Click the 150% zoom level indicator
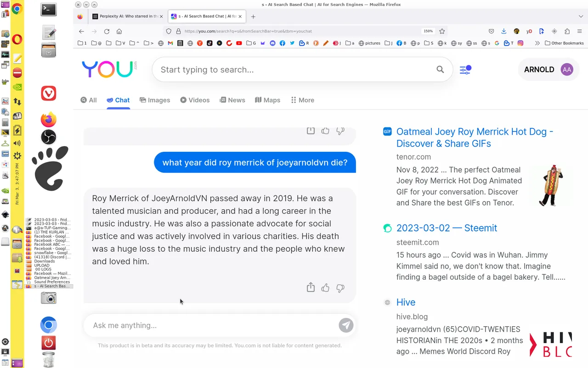Image resolution: width=588 pixels, height=368 pixels. tap(428, 31)
